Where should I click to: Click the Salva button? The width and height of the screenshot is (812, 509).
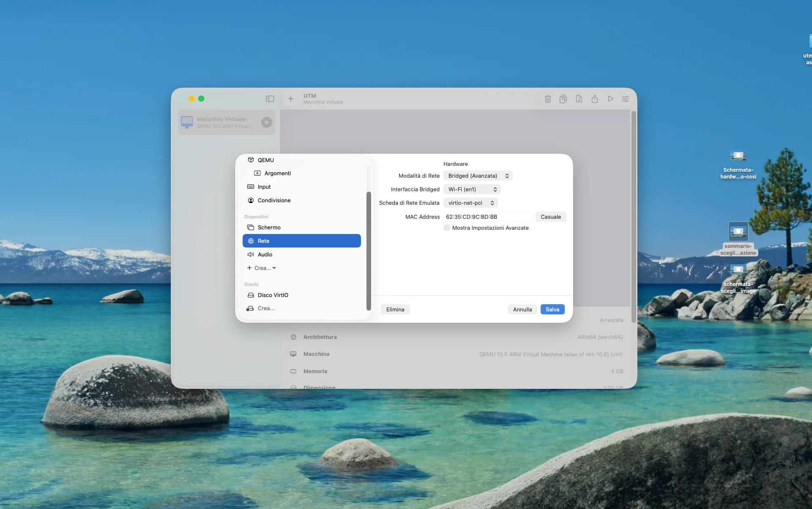[552, 310]
